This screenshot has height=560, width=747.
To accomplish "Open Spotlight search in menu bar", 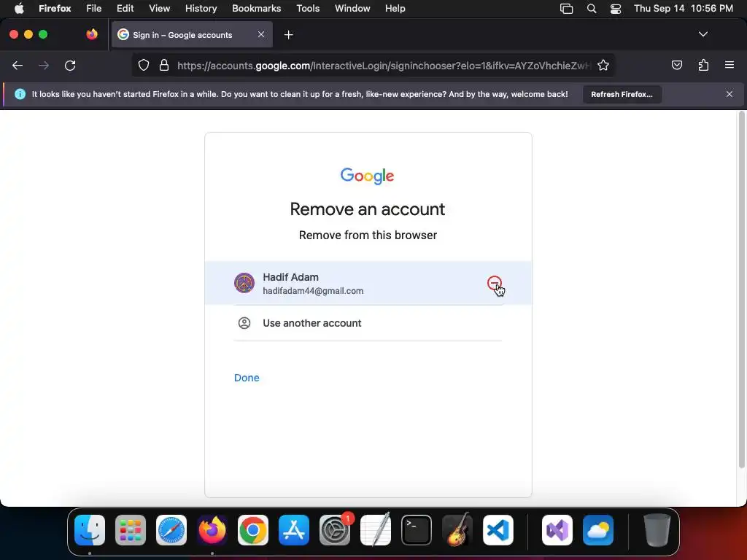I will coord(591,8).
